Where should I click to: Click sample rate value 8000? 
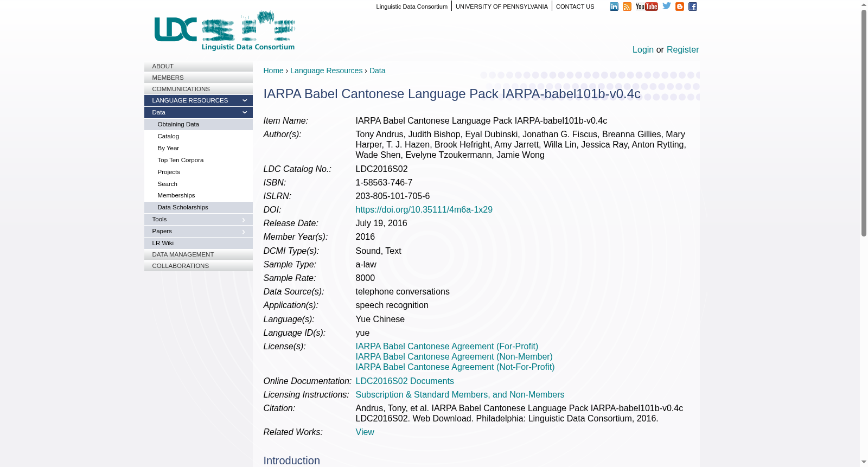[x=366, y=278]
